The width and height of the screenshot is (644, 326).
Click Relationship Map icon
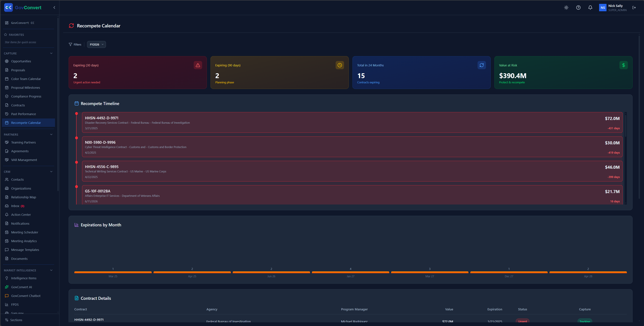coord(7,197)
